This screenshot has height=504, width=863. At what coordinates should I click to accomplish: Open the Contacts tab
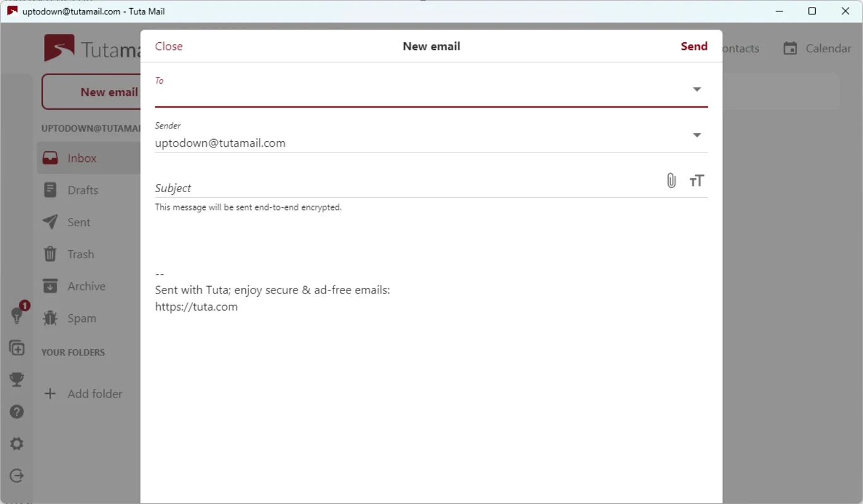(741, 48)
